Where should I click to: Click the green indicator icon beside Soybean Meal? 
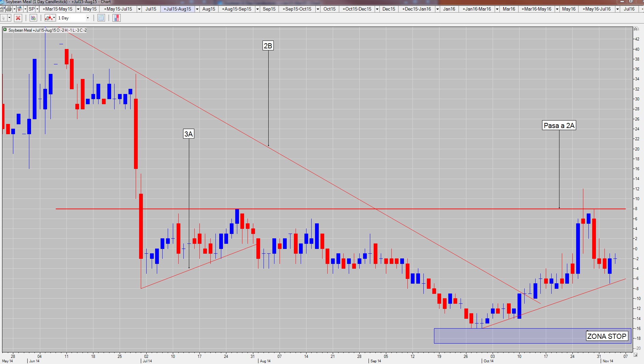point(5,30)
